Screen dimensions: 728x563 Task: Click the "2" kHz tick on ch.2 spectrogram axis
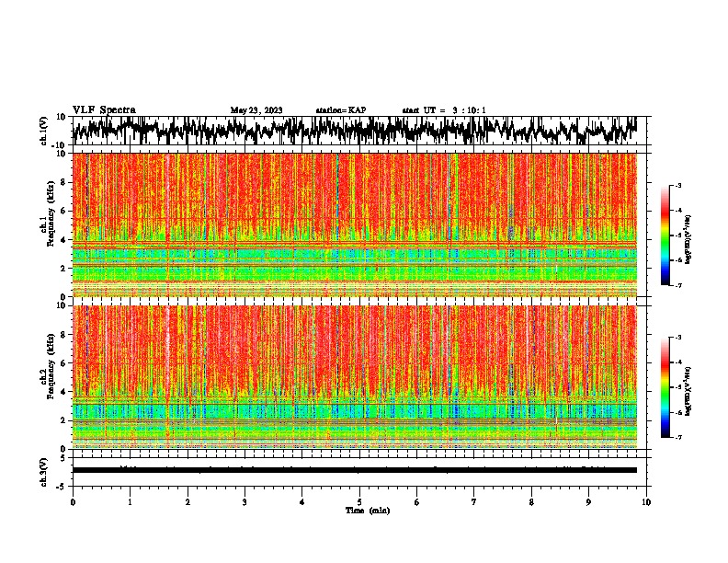tap(64, 420)
